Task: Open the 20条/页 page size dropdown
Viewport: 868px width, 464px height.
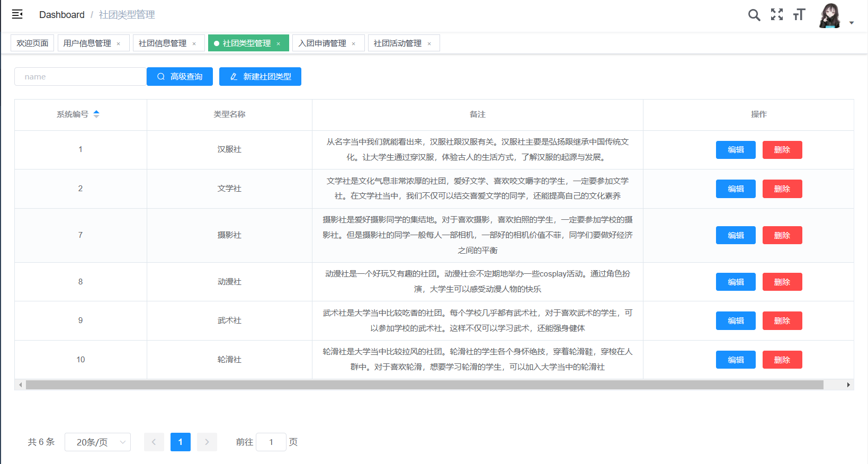Action: point(97,442)
